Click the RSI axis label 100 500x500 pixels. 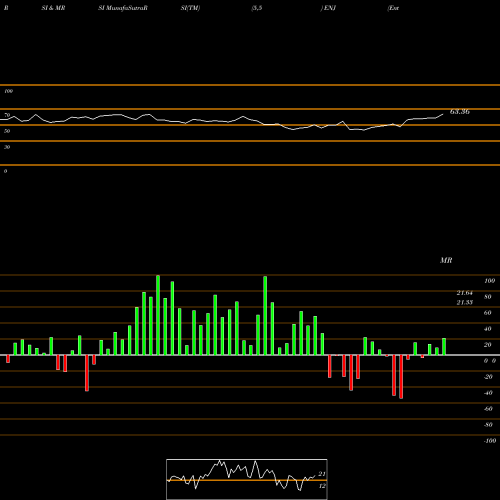tap(8, 91)
